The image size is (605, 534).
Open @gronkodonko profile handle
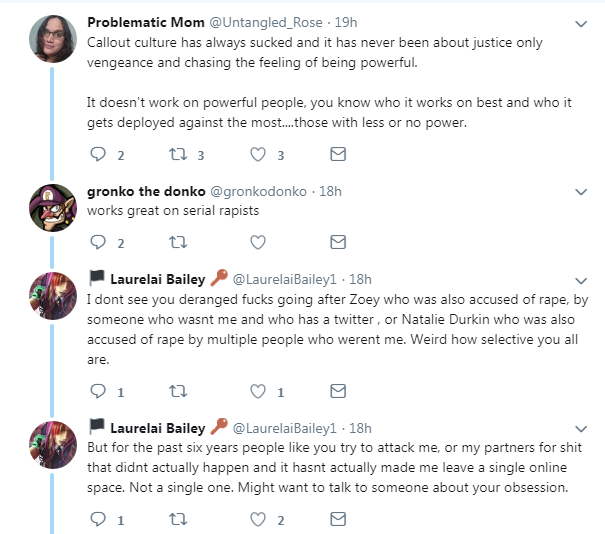tap(258, 191)
